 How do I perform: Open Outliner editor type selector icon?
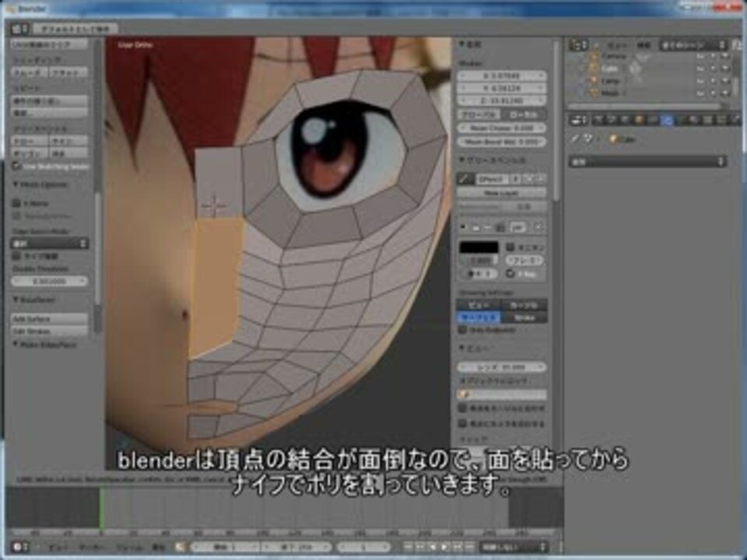578,45
